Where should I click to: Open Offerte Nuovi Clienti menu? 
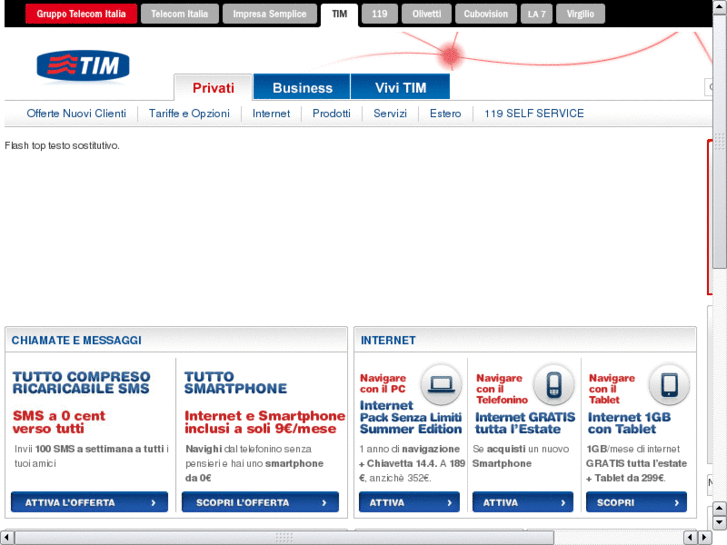tap(76, 113)
